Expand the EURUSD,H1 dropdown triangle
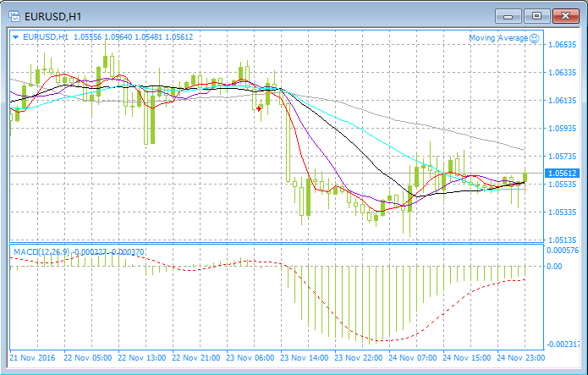Screen dimensions: 588x375 tap(16, 37)
